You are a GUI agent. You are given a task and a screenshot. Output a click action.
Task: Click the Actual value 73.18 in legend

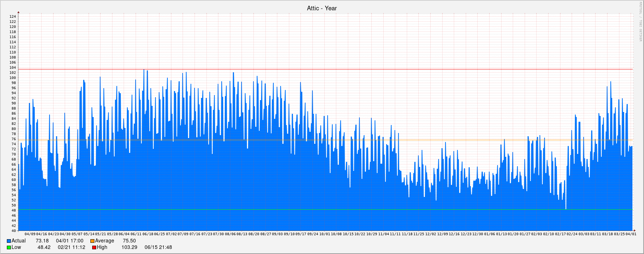[x=42, y=241]
